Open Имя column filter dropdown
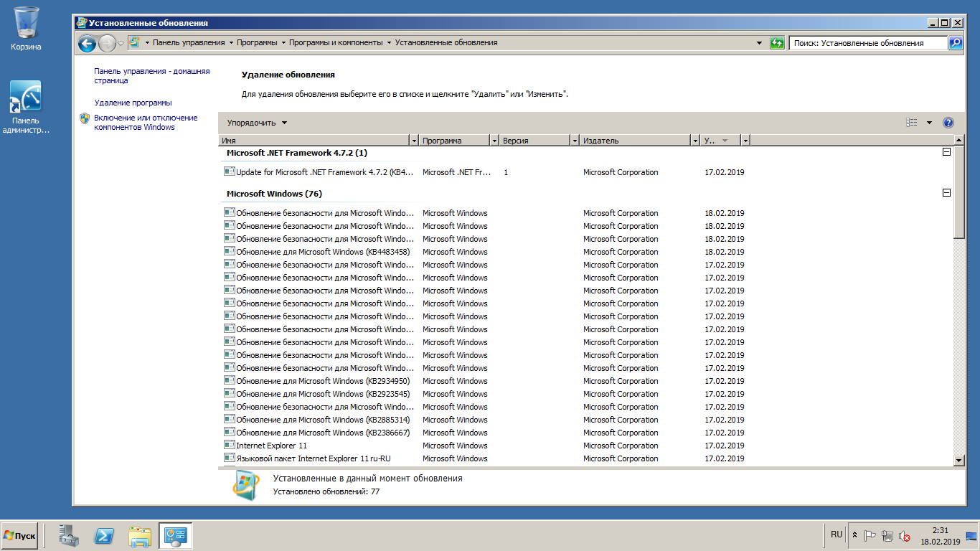This screenshot has width=980, height=551. click(414, 141)
